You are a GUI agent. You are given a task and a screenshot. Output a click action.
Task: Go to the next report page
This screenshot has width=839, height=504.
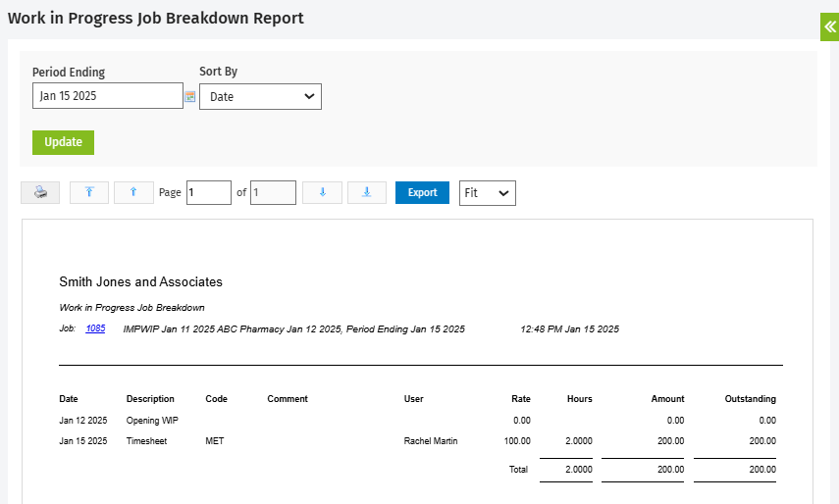click(x=322, y=192)
